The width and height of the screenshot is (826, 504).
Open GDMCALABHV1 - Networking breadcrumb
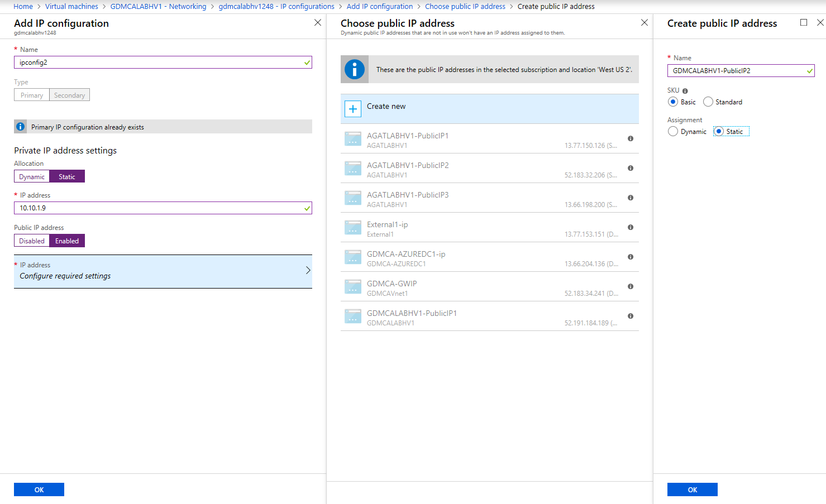pyautogui.click(x=158, y=6)
